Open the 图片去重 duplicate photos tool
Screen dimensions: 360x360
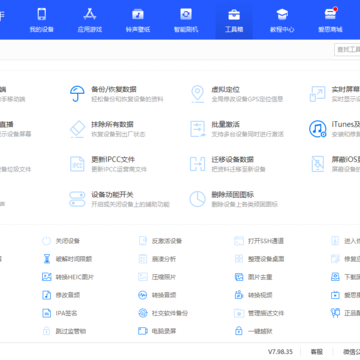(x=253, y=277)
